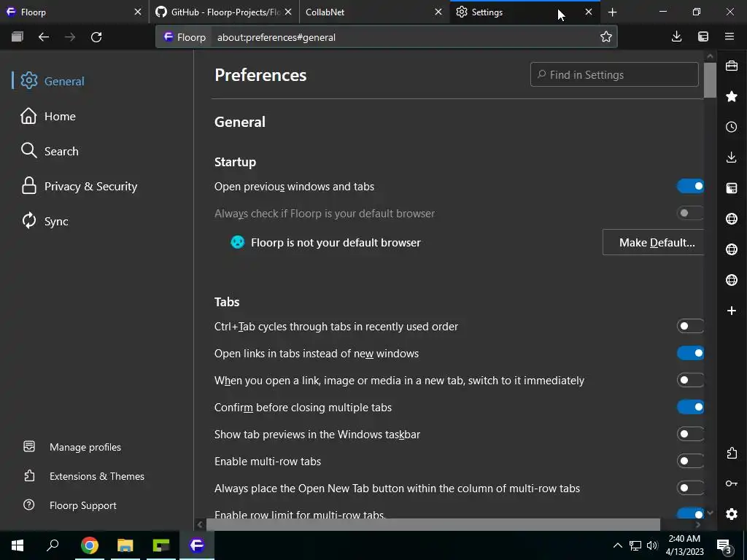Open network icon in system tray
The image size is (747, 560).
635,545
